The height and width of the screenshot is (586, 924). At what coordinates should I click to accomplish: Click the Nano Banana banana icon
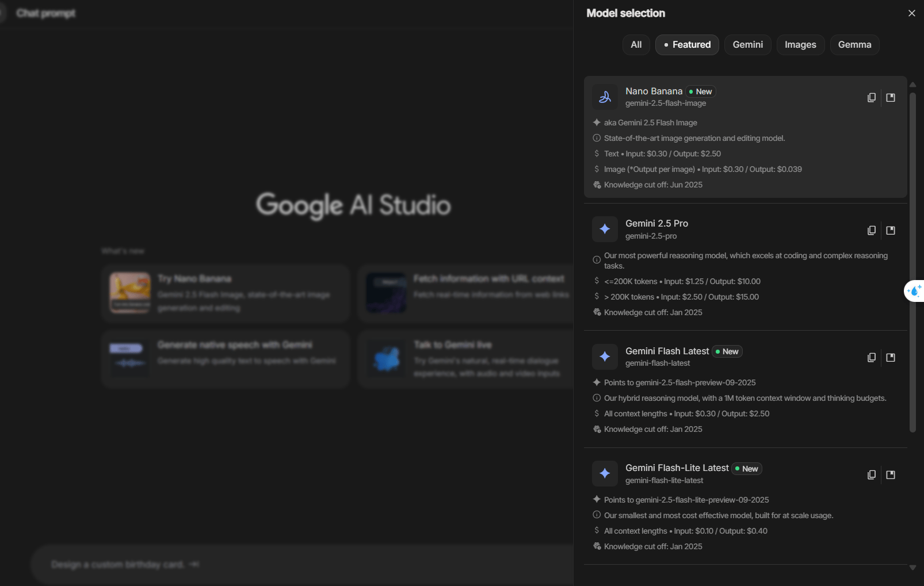pyautogui.click(x=605, y=97)
